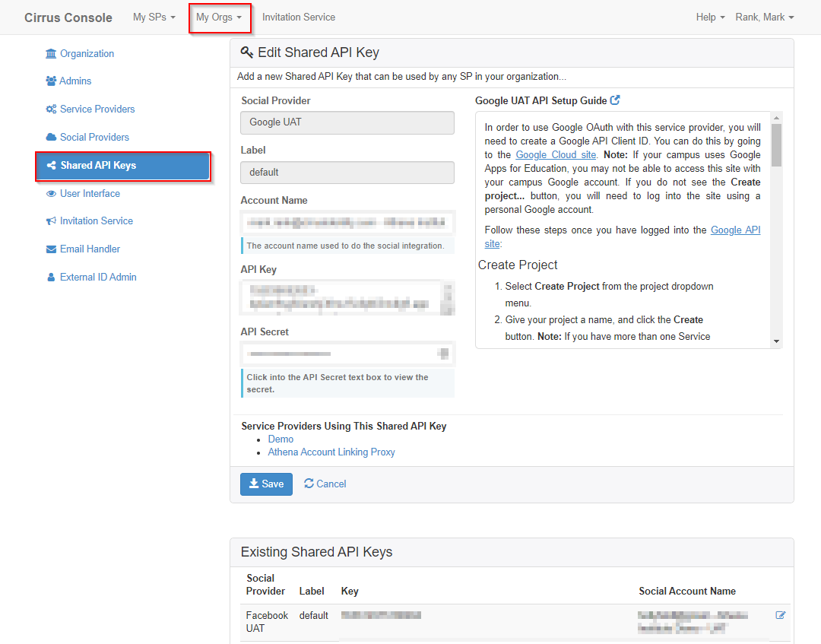Image resolution: width=821 pixels, height=644 pixels.
Task: Open the Demo service provider link
Action: (x=281, y=439)
